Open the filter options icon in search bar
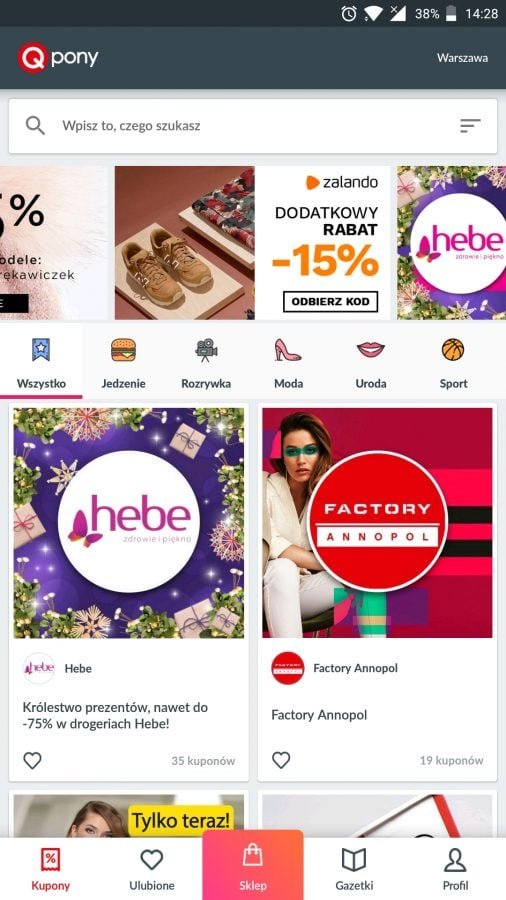This screenshot has width=506, height=900. tap(470, 126)
